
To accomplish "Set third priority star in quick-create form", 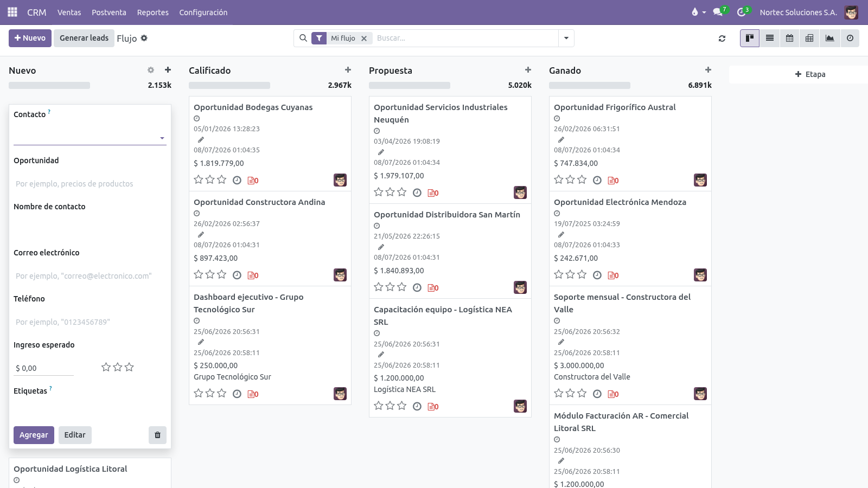I will click(x=129, y=367).
